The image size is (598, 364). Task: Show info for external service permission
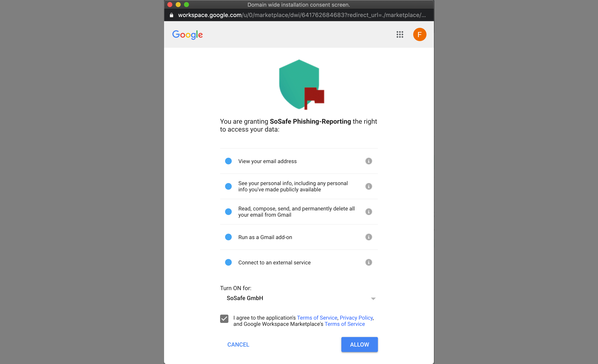click(x=368, y=262)
